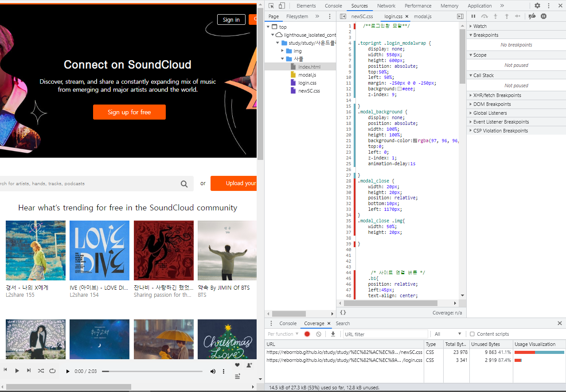Screen dimensions: 566x392
Task: Expand the 'img' folder in file tree
Action: pos(282,51)
